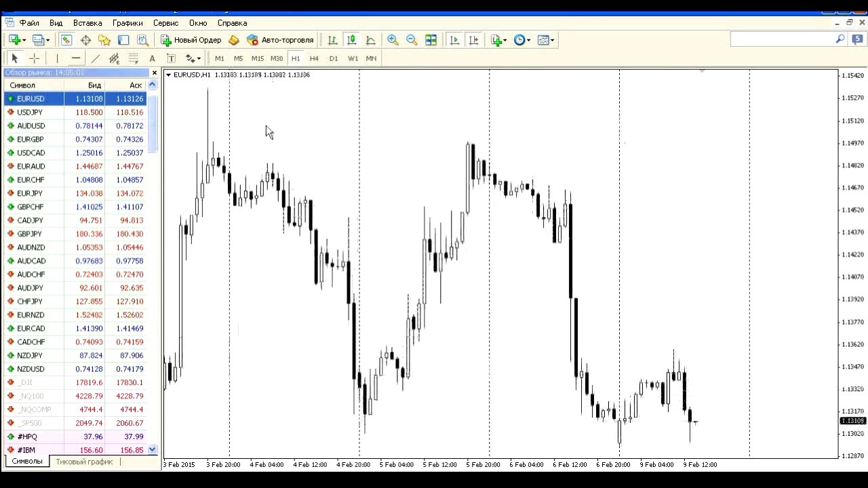Open the Data Window crosshair icon
This screenshot has height=488, width=868.
(x=85, y=40)
